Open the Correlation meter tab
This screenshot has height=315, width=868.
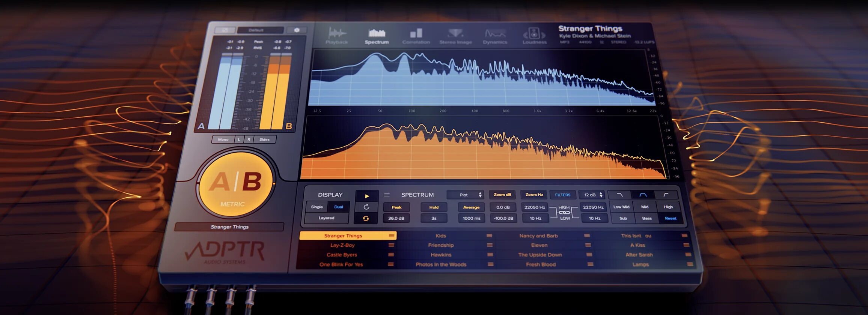tap(416, 36)
